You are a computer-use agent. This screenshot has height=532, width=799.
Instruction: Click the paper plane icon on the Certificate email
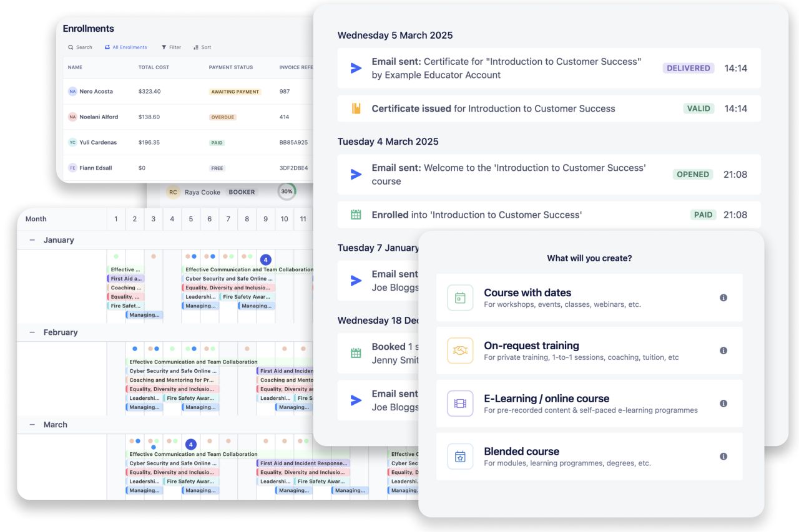pos(356,68)
